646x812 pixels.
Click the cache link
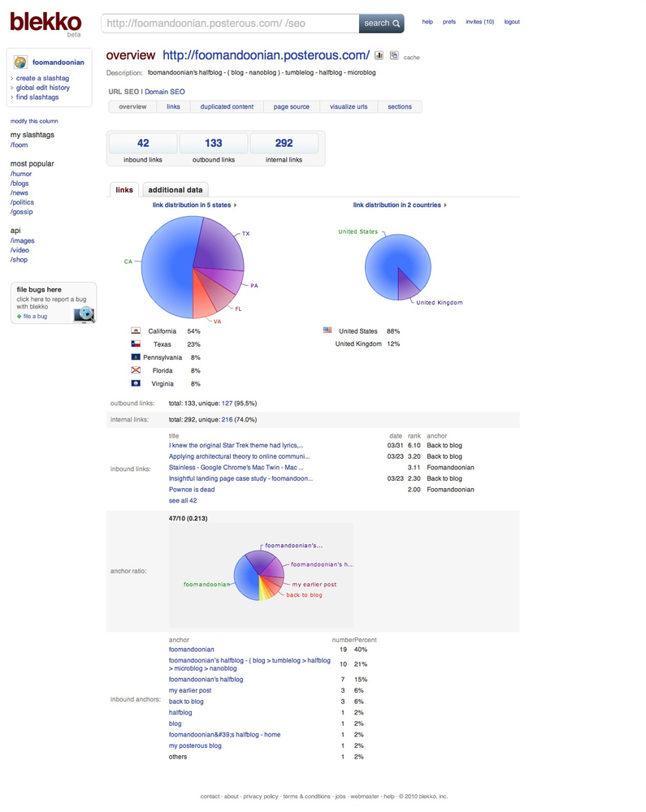point(411,58)
